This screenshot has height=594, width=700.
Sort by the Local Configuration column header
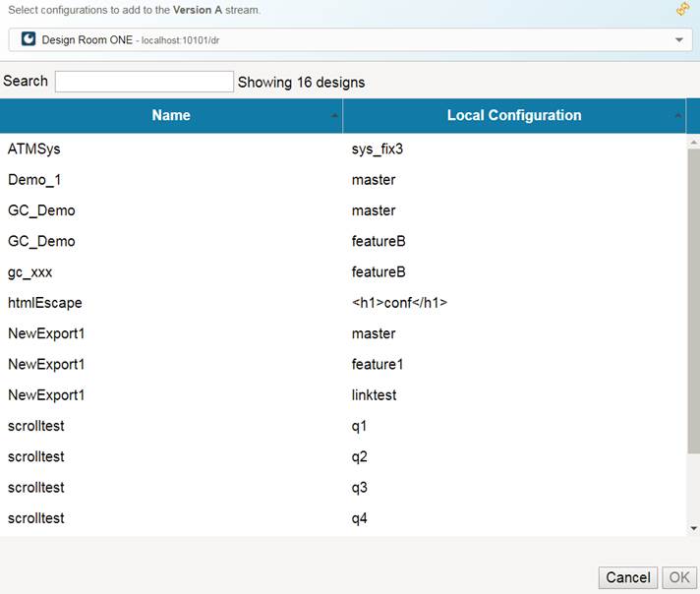[513, 116]
